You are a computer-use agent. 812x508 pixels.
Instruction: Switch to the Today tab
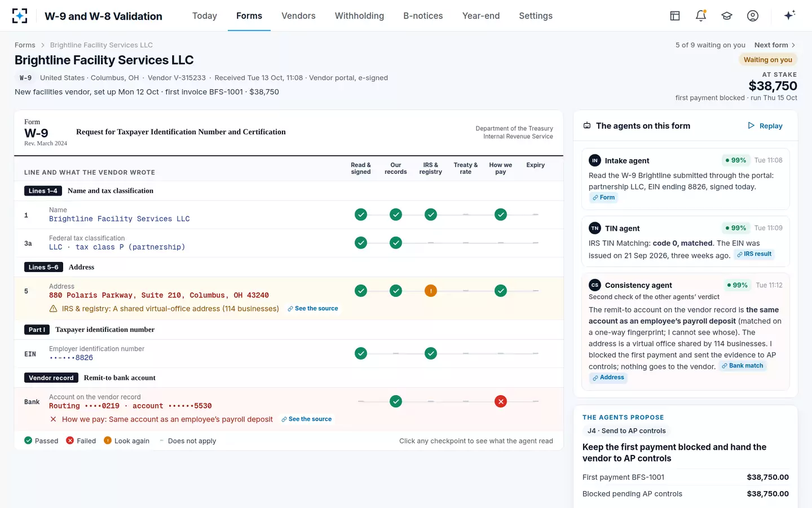(x=205, y=16)
